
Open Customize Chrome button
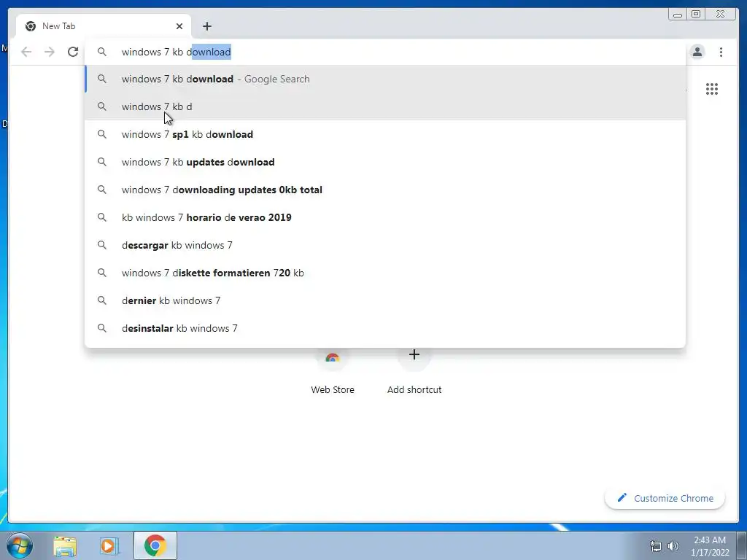coord(665,498)
